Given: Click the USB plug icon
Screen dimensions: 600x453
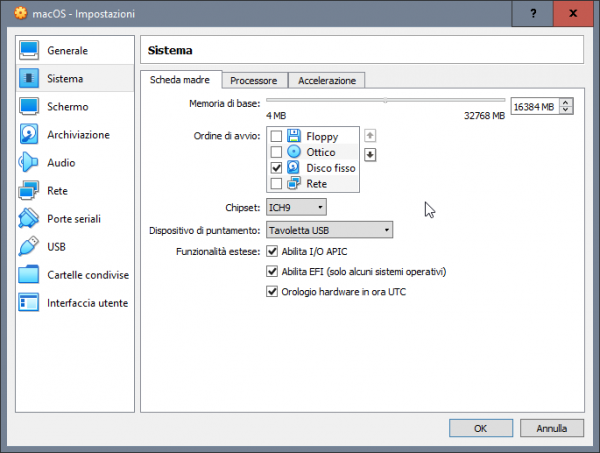Looking at the screenshot, I should click(x=29, y=246).
